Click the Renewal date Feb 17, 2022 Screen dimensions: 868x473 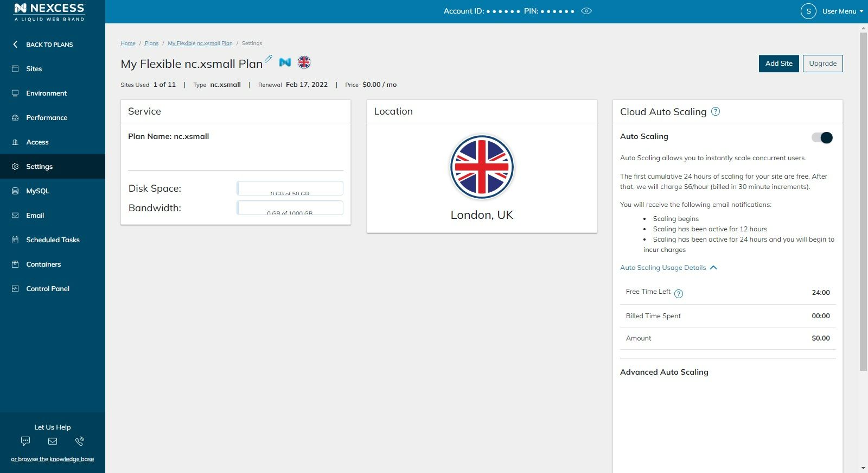coord(307,85)
